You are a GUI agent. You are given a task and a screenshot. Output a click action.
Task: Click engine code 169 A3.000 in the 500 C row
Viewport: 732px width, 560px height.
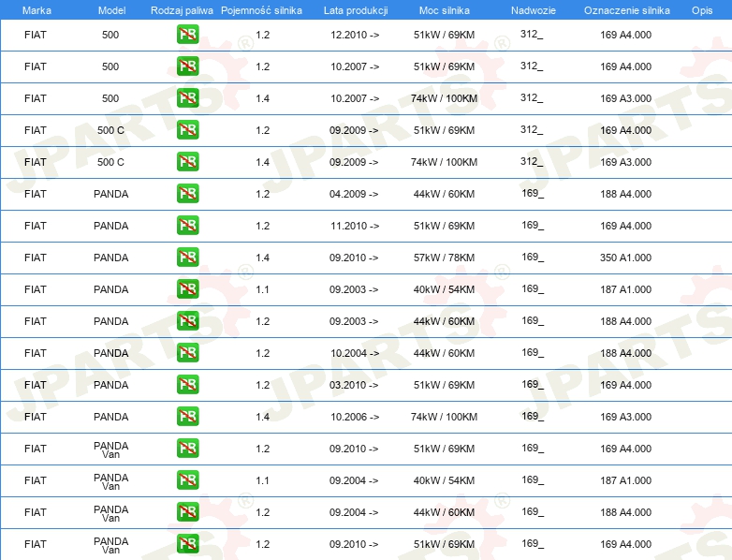pos(625,162)
